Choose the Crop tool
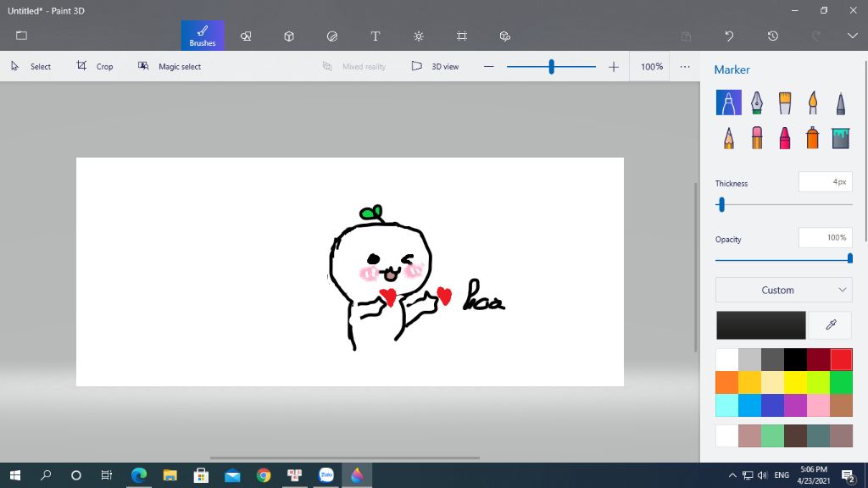The width and height of the screenshot is (868, 488). 95,66
